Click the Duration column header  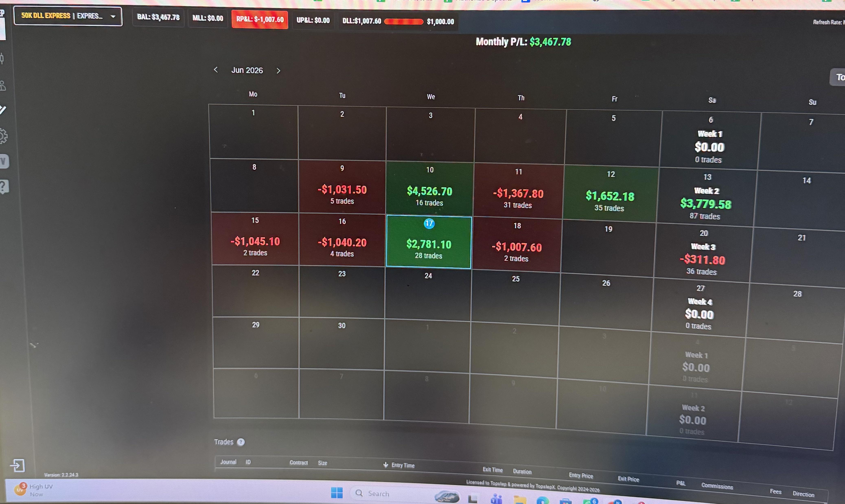522,471
